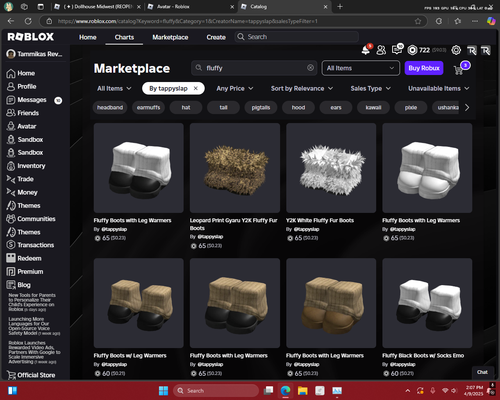
Task: Open Messages in the left sidebar
Action: coord(33,100)
